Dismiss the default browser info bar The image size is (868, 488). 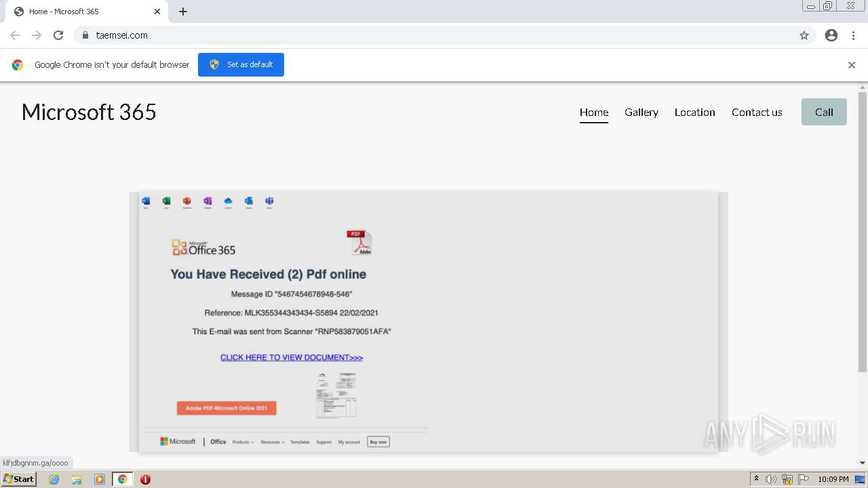(x=851, y=65)
